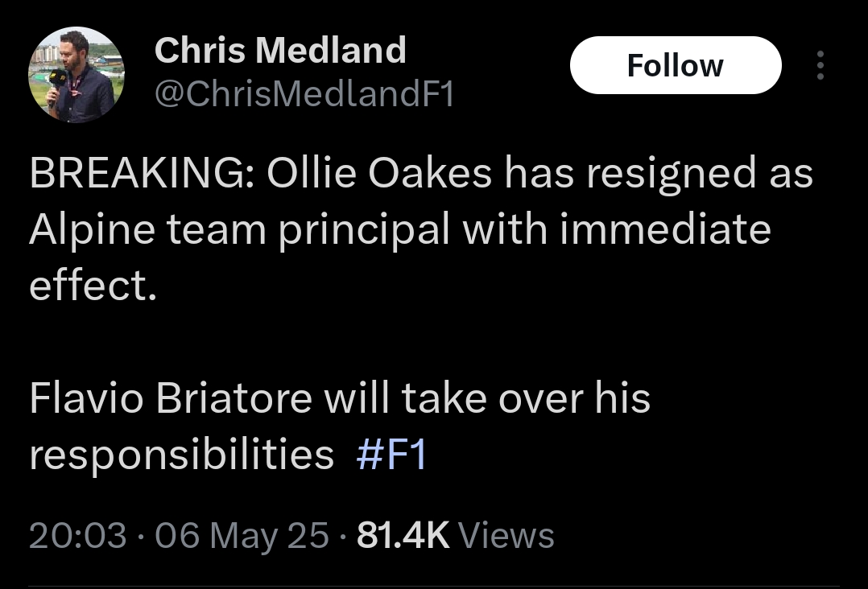Click the word 'effect.' in the tweet
Screen dimensions: 868x589
point(93,286)
